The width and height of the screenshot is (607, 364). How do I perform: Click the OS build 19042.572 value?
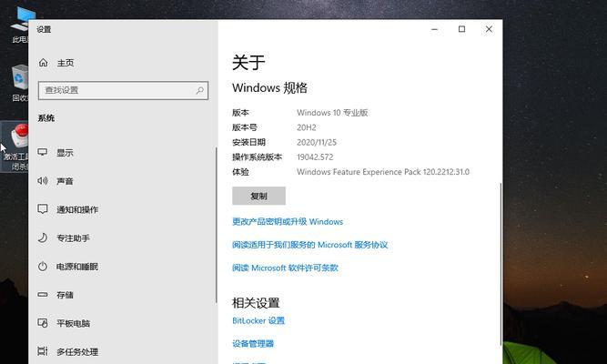pos(315,157)
